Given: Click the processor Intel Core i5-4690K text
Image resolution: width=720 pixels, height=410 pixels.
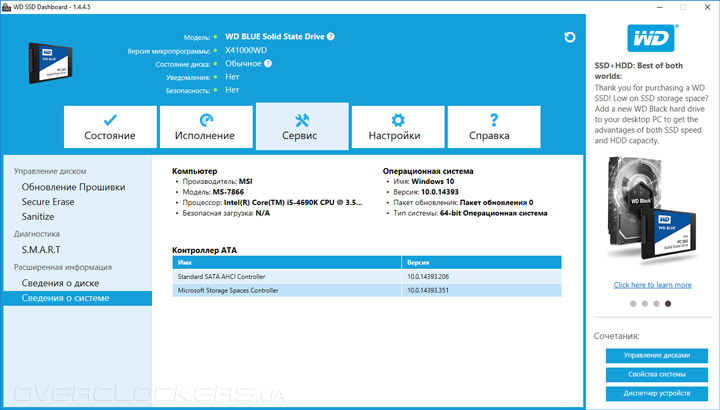Looking at the screenshot, I should (293, 202).
